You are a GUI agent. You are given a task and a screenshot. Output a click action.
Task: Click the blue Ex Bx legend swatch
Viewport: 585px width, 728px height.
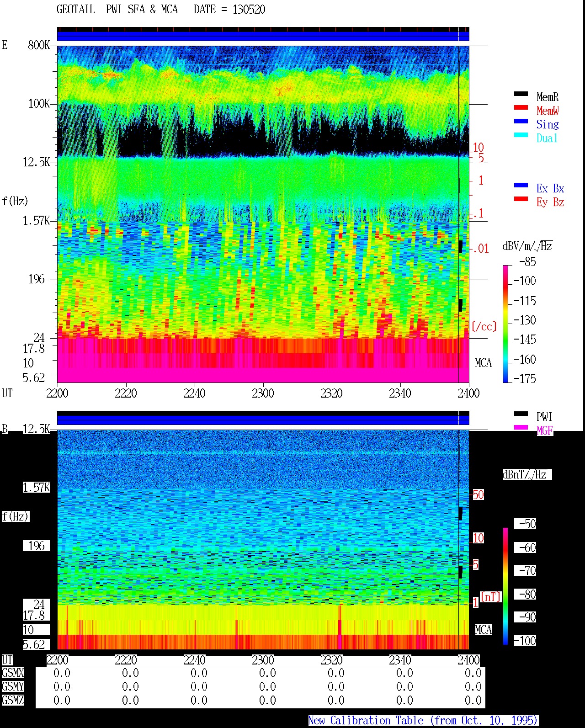[521, 186]
